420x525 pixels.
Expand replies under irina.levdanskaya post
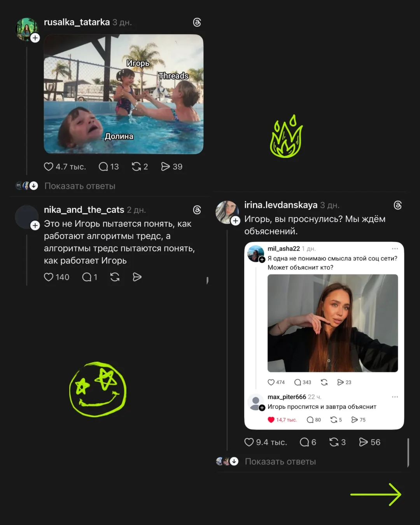click(280, 462)
